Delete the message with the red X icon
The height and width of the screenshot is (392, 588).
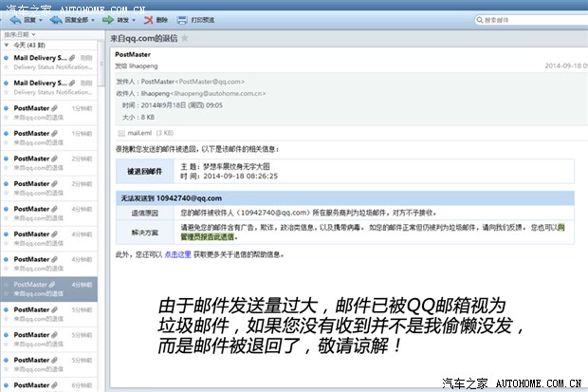click(x=149, y=20)
